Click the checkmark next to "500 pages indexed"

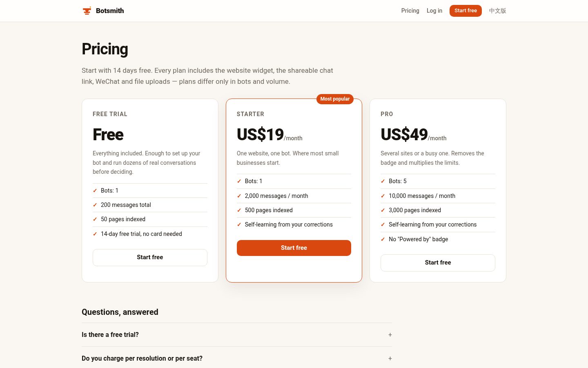(x=239, y=210)
